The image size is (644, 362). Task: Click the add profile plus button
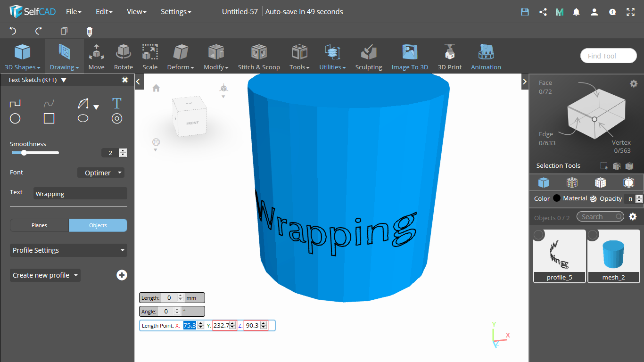point(122,275)
